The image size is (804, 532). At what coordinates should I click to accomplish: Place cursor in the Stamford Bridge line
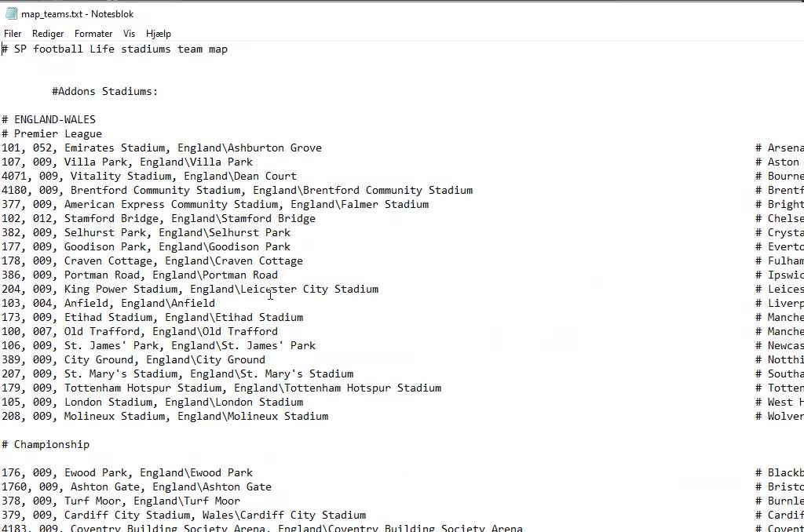click(158, 218)
